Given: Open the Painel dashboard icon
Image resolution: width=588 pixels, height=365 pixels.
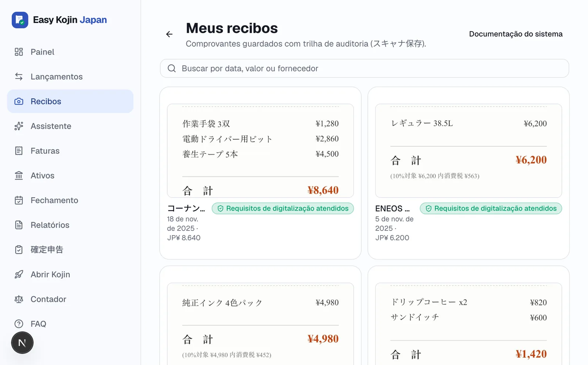Looking at the screenshot, I should [19, 52].
